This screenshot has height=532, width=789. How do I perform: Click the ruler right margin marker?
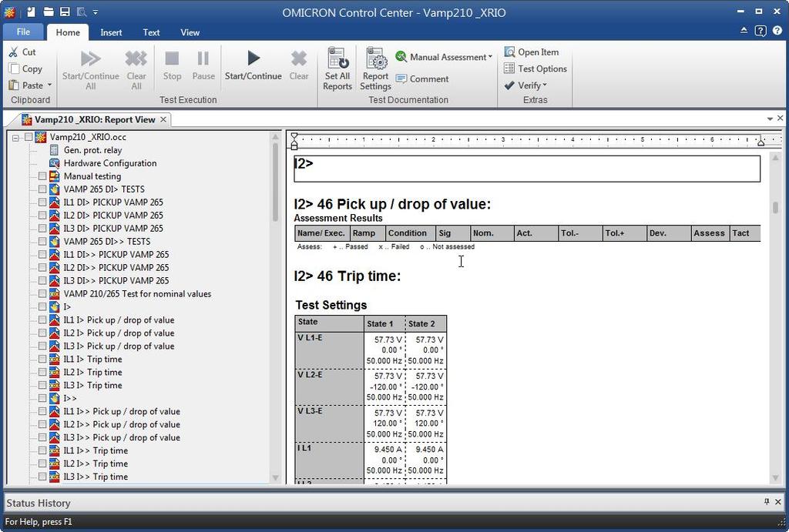click(x=760, y=142)
